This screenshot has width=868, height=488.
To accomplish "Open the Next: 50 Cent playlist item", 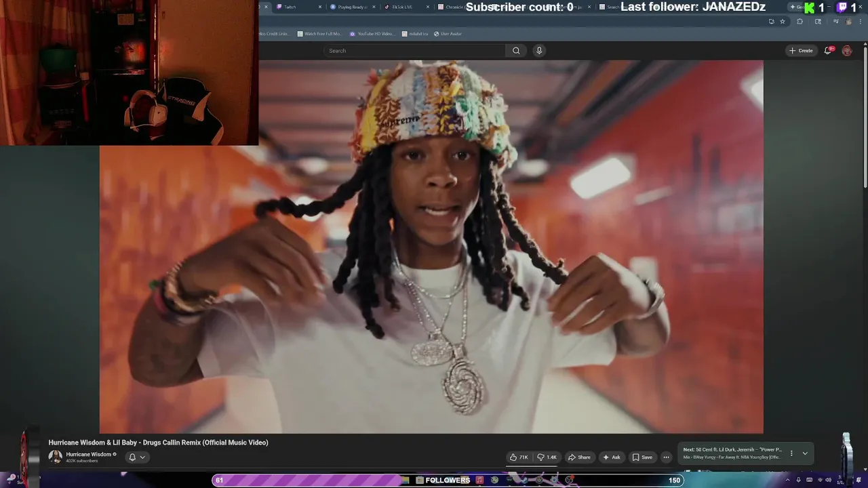I will (x=732, y=449).
